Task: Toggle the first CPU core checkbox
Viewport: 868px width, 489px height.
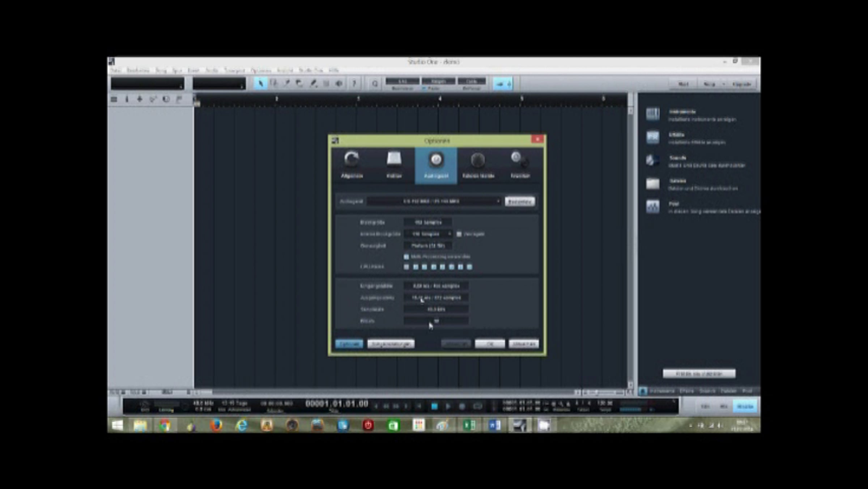Action: [x=407, y=267]
